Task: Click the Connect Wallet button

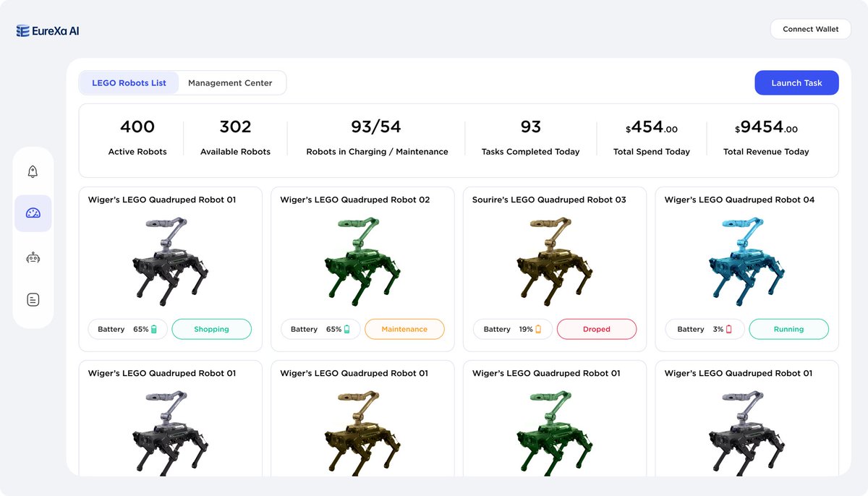Action: (x=811, y=29)
